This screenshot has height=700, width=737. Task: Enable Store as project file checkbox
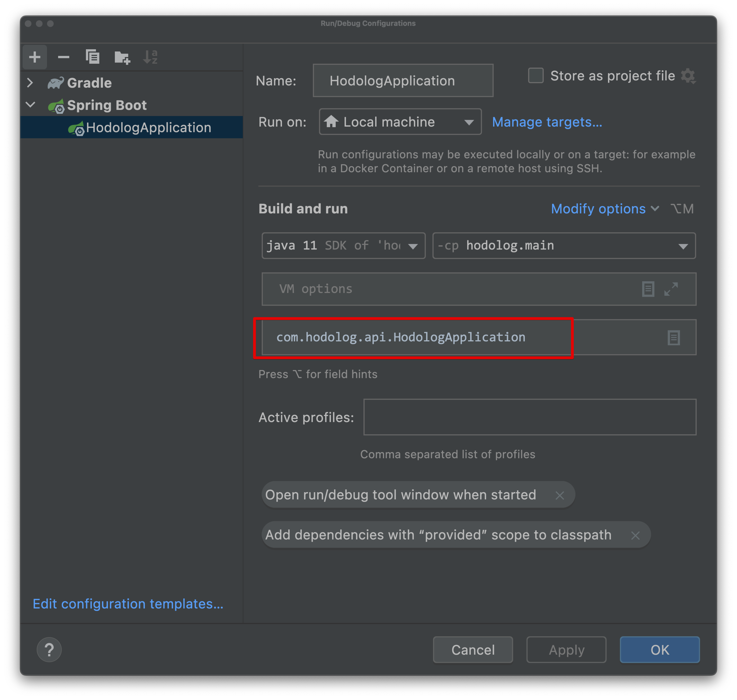[x=536, y=75]
